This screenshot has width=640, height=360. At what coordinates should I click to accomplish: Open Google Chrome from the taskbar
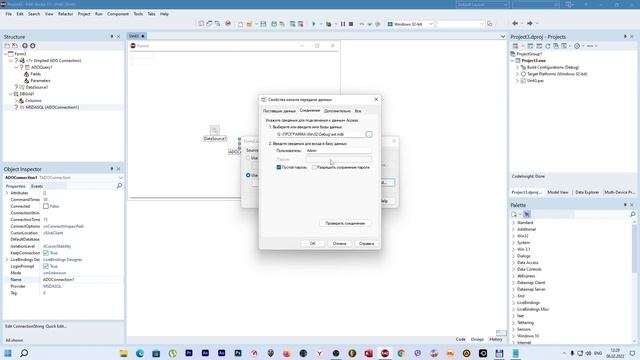(x=401, y=353)
